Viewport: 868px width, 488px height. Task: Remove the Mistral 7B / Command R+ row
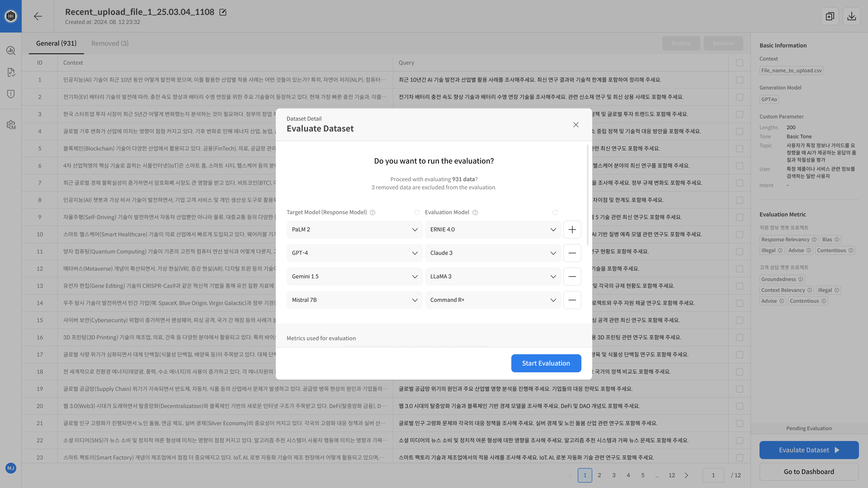(x=572, y=300)
